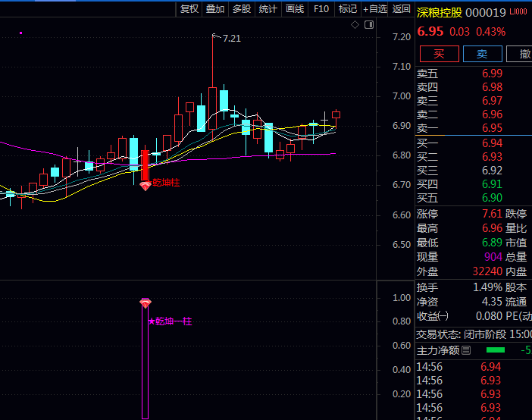Click the 买二 price 6.93

492,156
